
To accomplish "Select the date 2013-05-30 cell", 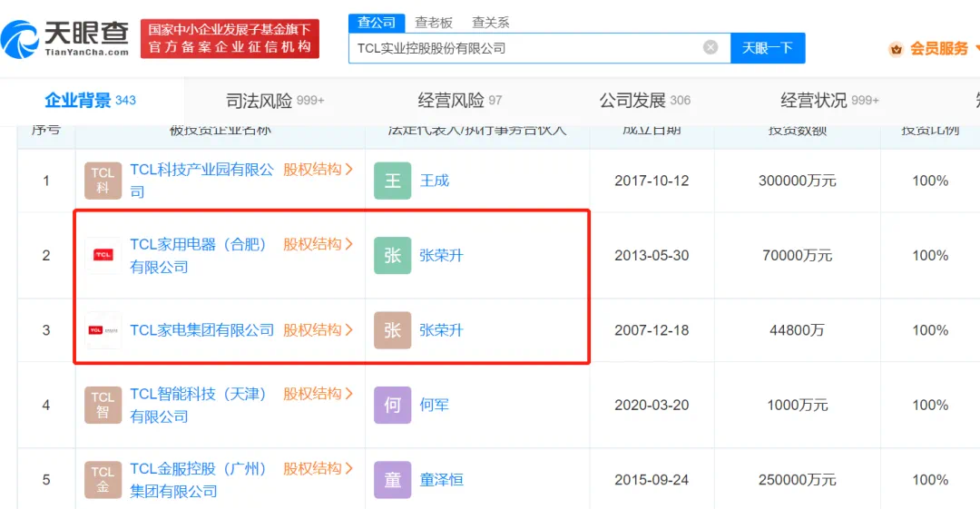I will (x=652, y=255).
